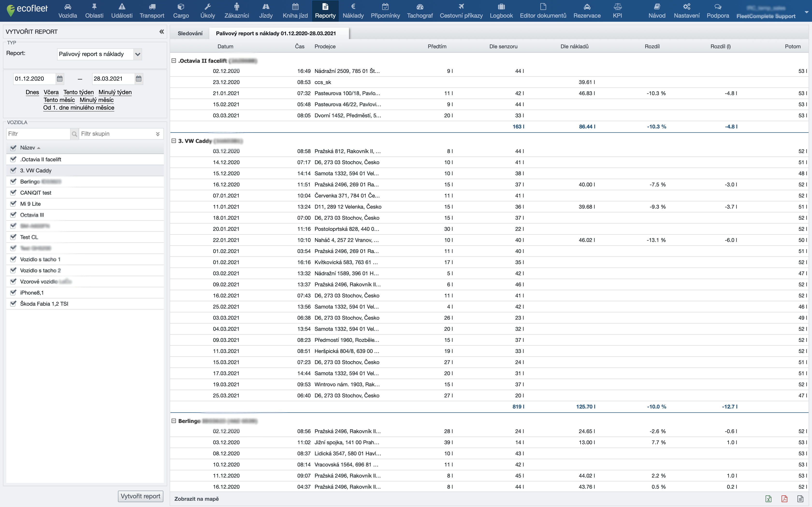Expand the Filtr skupin dropdown

click(157, 134)
